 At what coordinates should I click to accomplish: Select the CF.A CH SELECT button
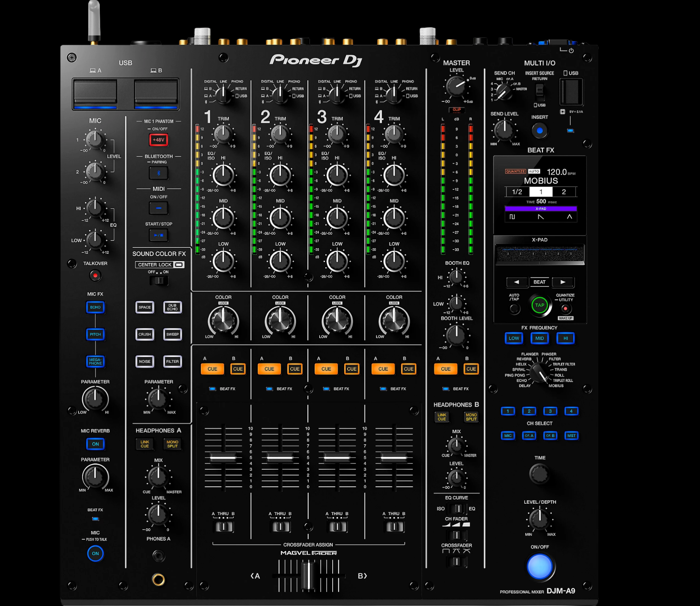click(x=529, y=436)
